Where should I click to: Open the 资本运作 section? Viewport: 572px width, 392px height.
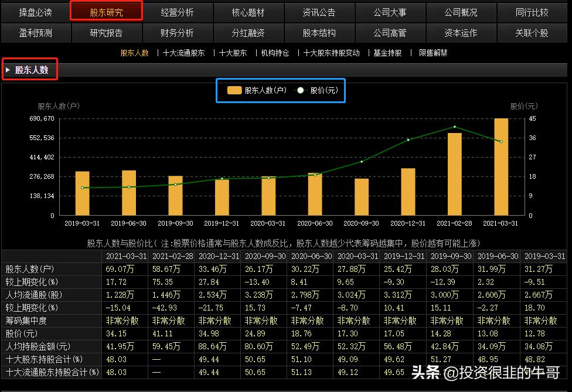[461, 33]
